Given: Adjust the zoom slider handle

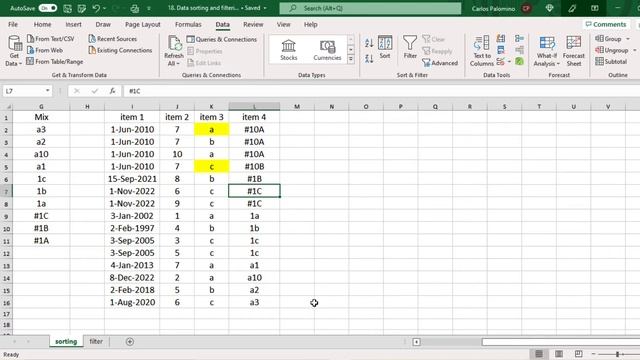Looking at the screenshot, I should [x=618, y=354].
